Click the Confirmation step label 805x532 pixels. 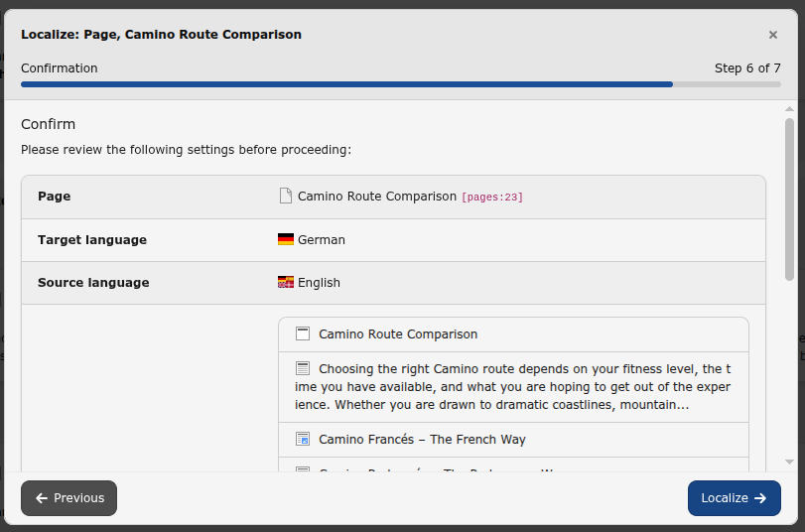click(59, 68)
